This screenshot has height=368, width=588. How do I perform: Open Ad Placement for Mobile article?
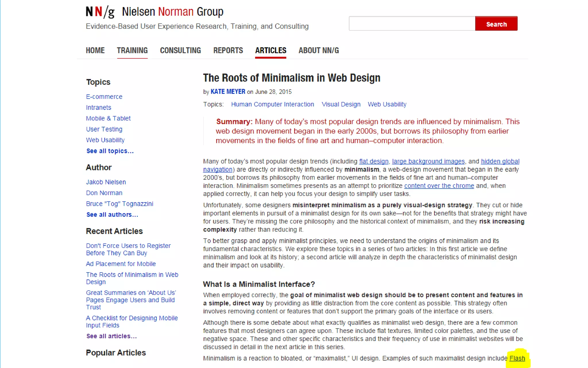[121, 264]
